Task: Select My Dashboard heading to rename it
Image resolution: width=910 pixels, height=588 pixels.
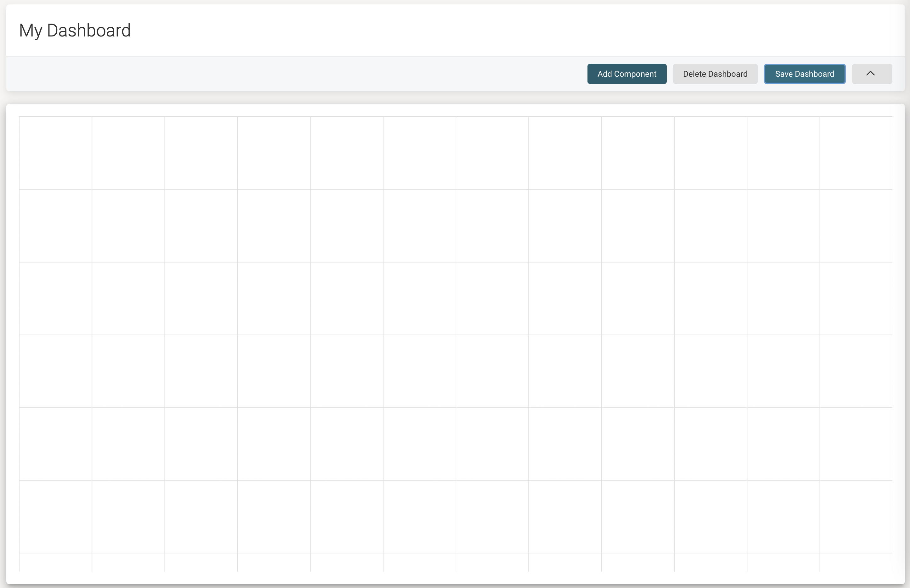Action: 75,30
